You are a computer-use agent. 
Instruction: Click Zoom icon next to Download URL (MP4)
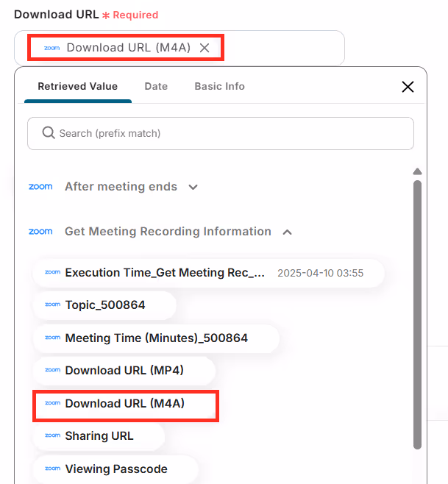(x=52, y=370)
